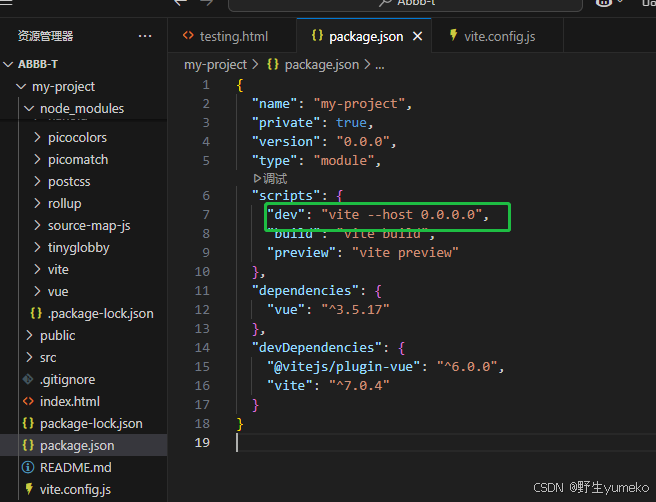Expand the public folder
This screenshot has height=502, width=656.
pyautogui.click(x=29, y=335)
